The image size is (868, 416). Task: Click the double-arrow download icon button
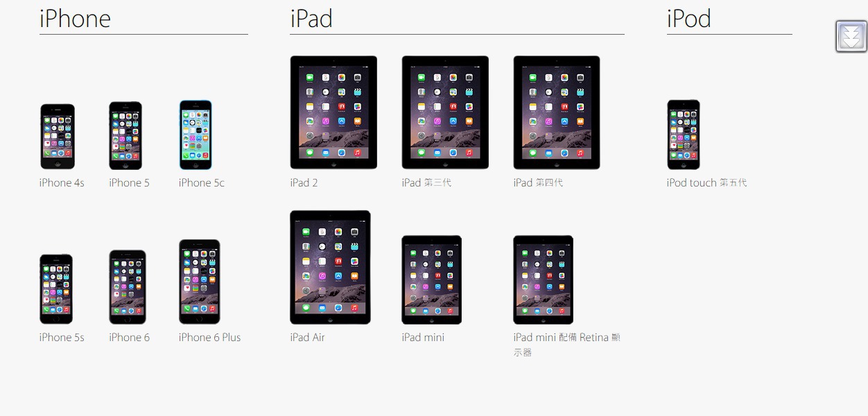(x=851, y=36)
